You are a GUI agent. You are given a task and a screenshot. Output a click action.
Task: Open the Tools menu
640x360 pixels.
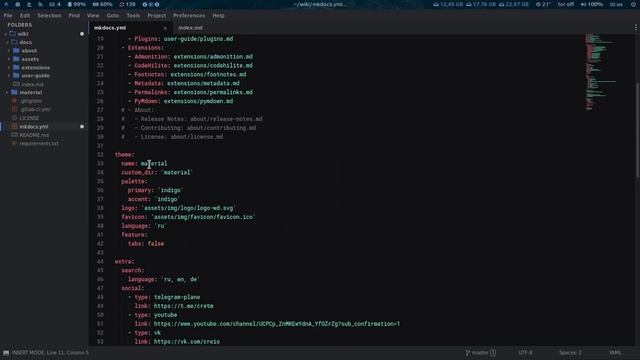[x=133, y=16]
